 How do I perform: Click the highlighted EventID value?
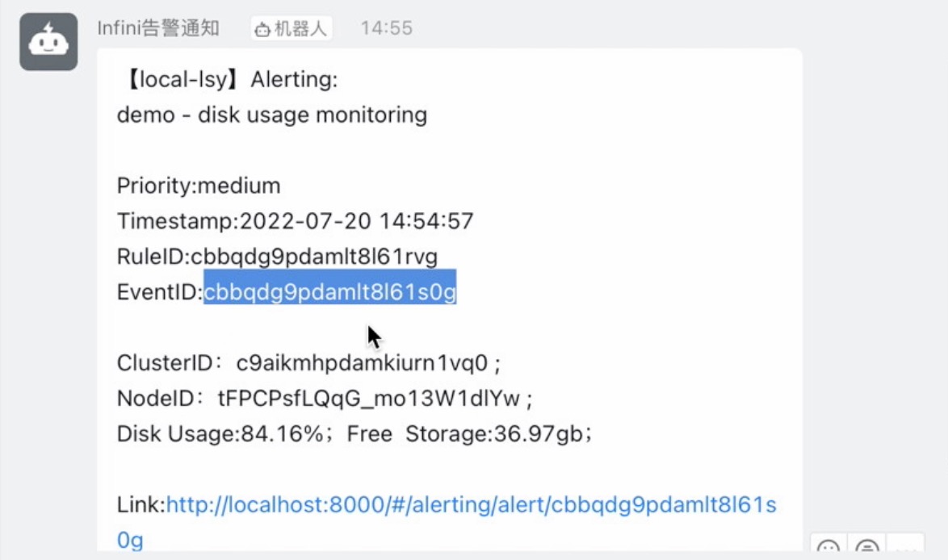tap(329, 292)
